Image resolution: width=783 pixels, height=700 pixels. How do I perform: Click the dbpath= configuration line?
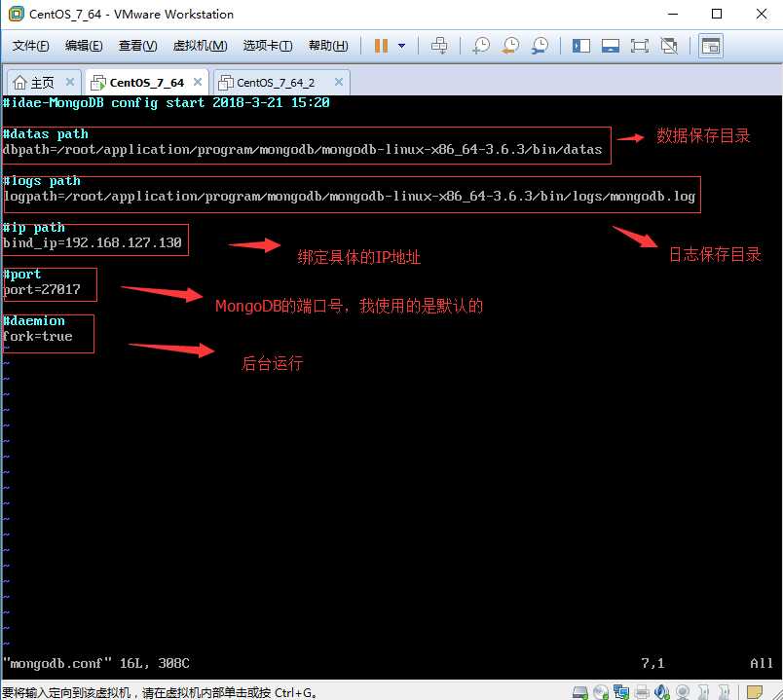302,150
